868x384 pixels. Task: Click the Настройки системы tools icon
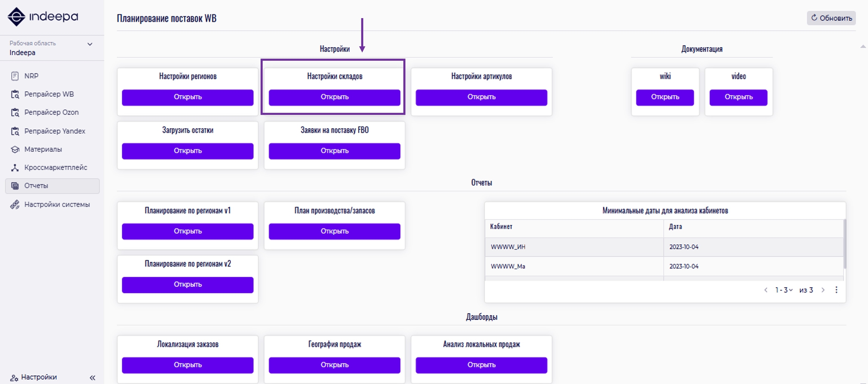15,204
